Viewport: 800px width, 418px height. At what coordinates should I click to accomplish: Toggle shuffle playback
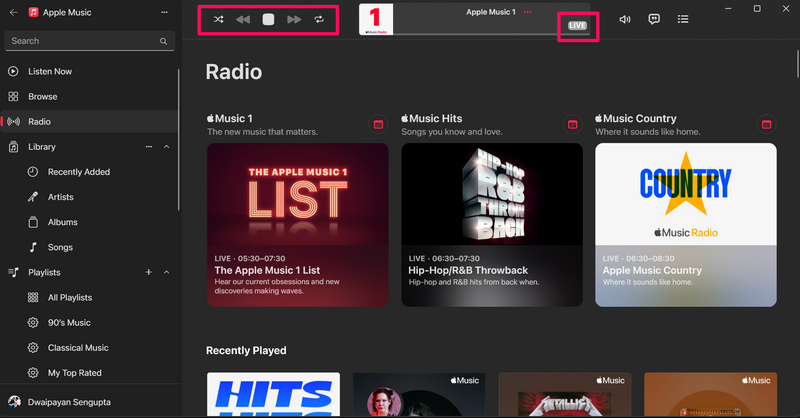[x=219, y=19]
